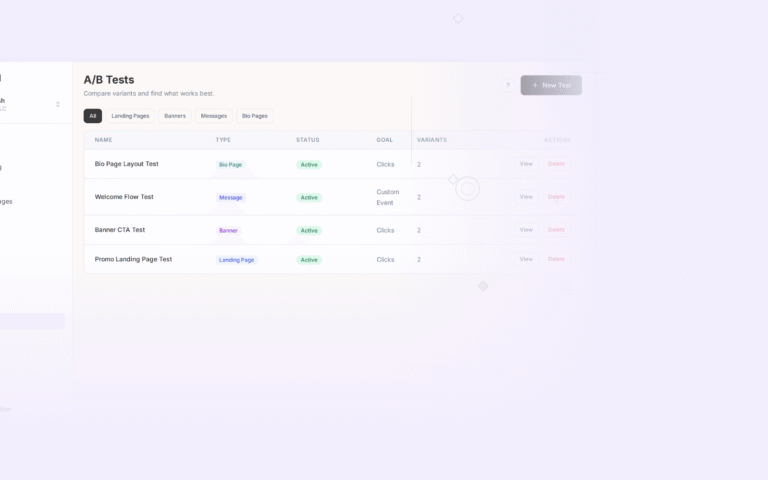Click the Banner CTA Test name

[x=120, y=230]
